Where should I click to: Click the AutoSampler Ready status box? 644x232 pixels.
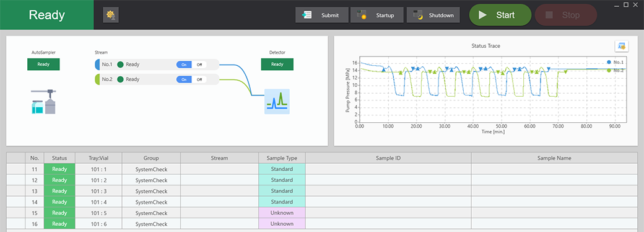tap(43, 64)
